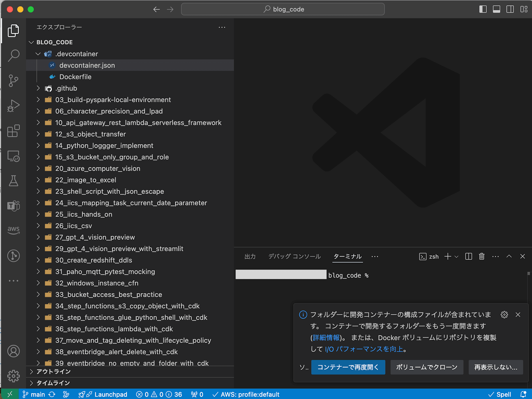This screenshot has width=532, height=399.
Task: Click the ボリュームでクローン button
Action: [x=427, y=367]
